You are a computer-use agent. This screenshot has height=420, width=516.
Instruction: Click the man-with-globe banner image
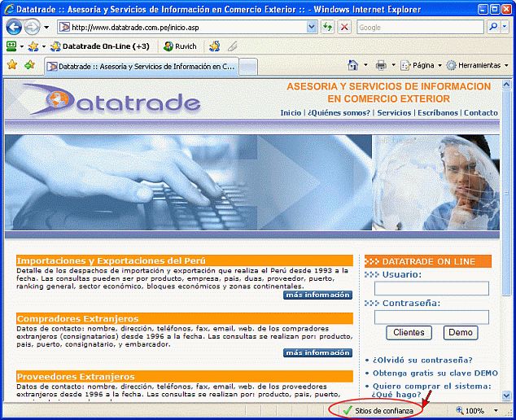coord(435,182)
